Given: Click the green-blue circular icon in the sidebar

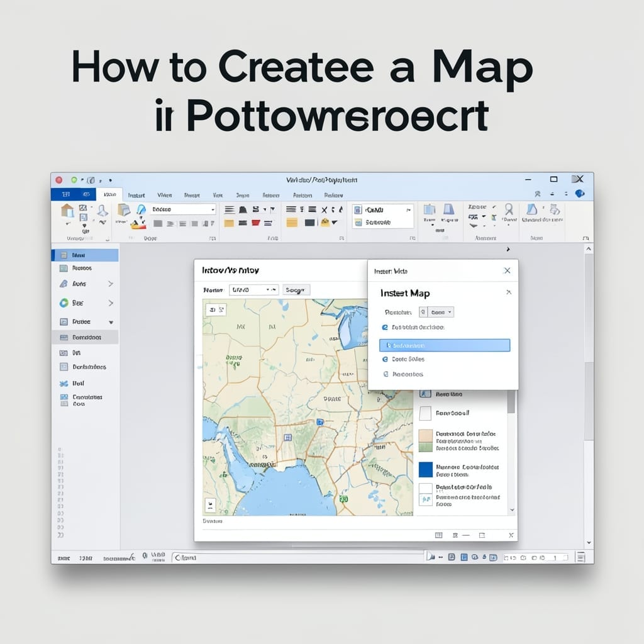Looking at the screenshot, I should click(x=64, y=303).
